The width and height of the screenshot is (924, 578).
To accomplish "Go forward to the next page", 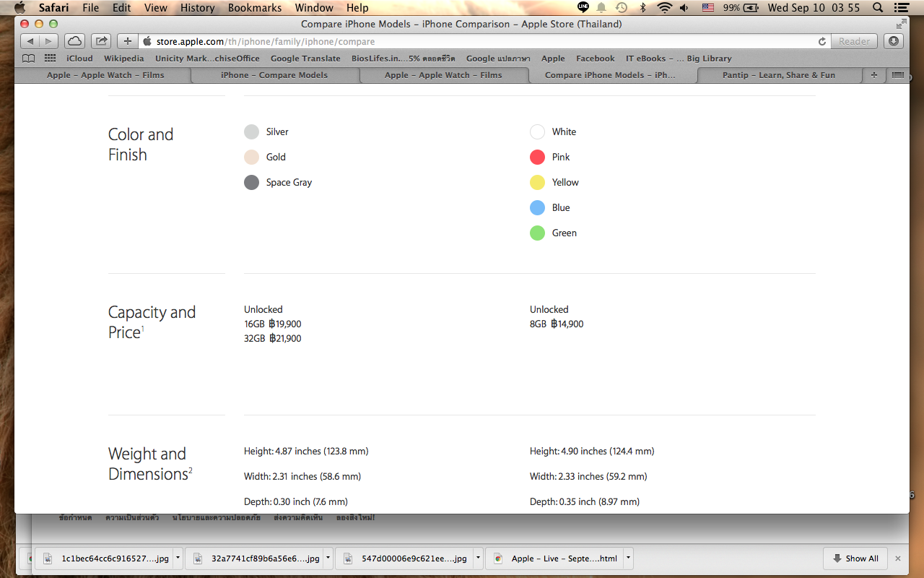I will [x=49, y=41].
